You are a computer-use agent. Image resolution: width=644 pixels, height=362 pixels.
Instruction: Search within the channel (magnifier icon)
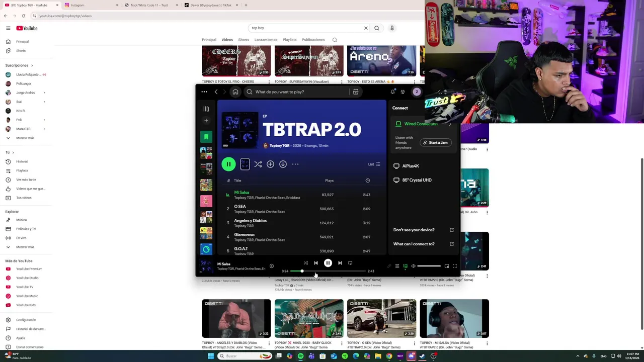(x=335, y=40)
